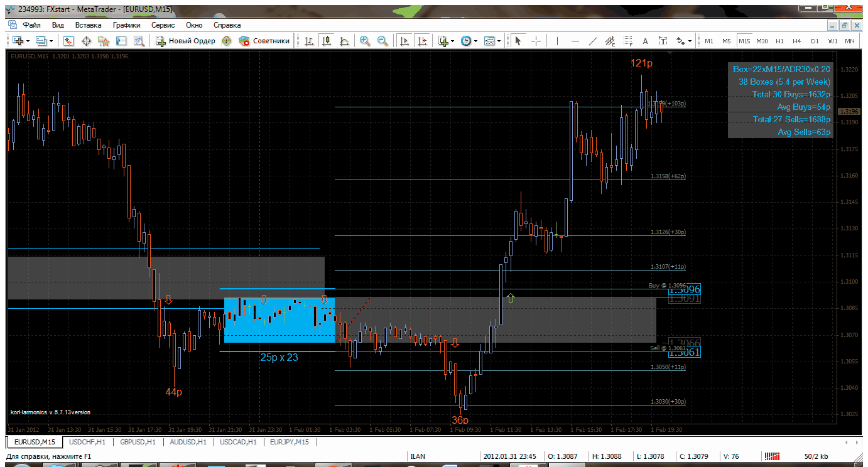The height and width of the screenshot is (467, 868).
Task: Launch the Strategy Tester icon
Action: click(x=139, y=41)
